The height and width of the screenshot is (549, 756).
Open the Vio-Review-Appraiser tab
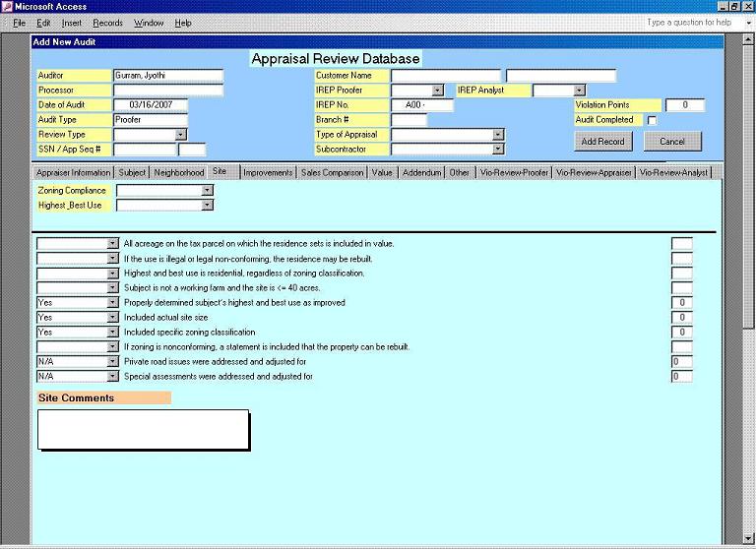click(594, 172)
